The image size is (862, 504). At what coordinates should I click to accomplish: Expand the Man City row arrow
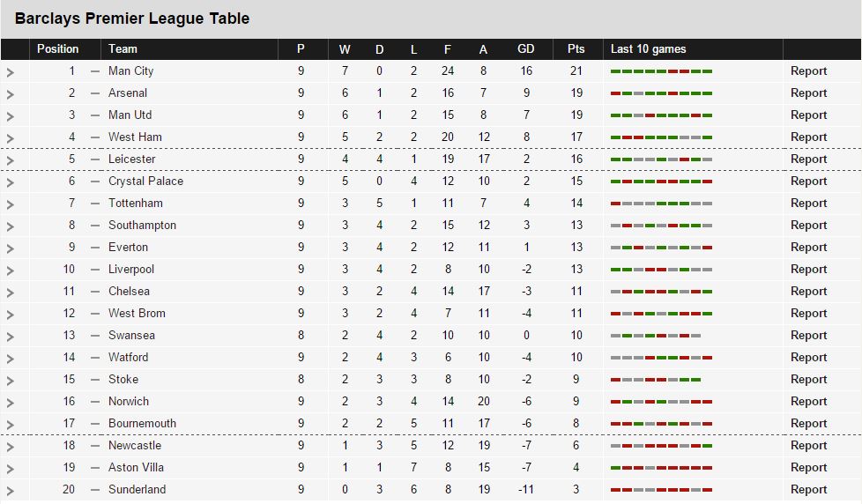click(x=10, y=72)
